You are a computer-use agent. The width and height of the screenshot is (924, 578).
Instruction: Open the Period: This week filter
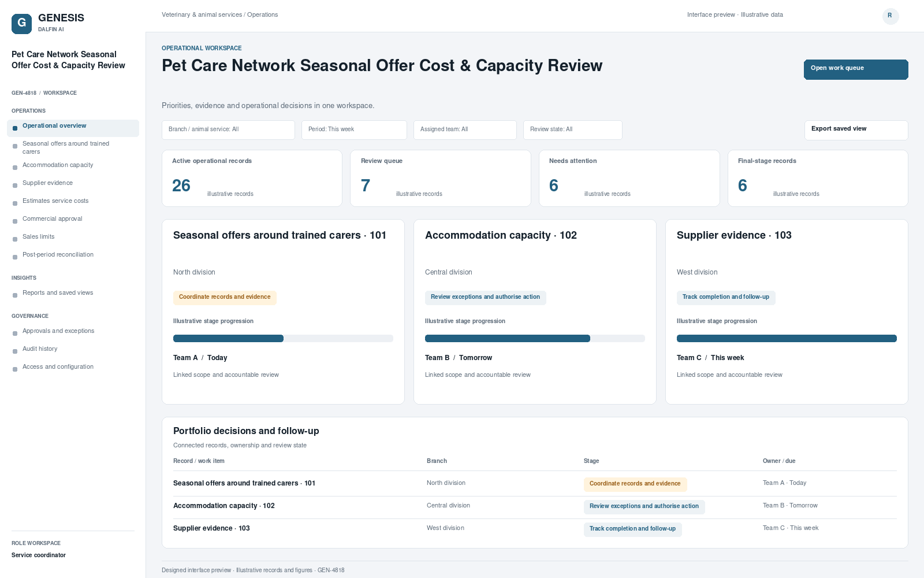[x=354, y=130]
